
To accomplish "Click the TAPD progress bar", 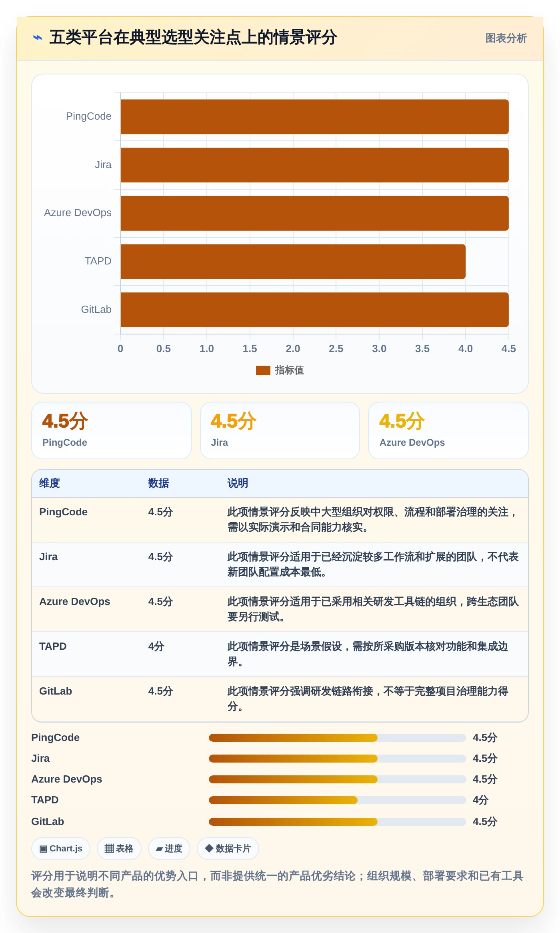I will pos(338,800).
